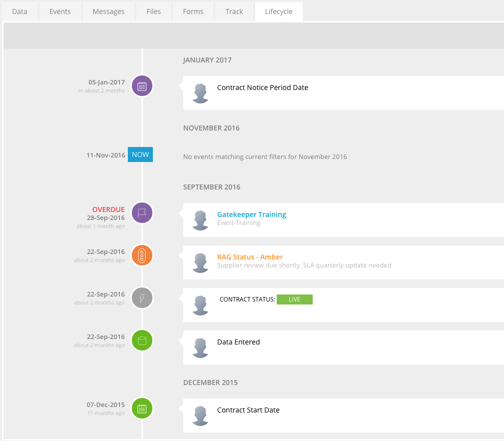Click the green calendar icon for 07-Dec-2015
The height and width of the screenshot is (441, 504).
[142, 408]
